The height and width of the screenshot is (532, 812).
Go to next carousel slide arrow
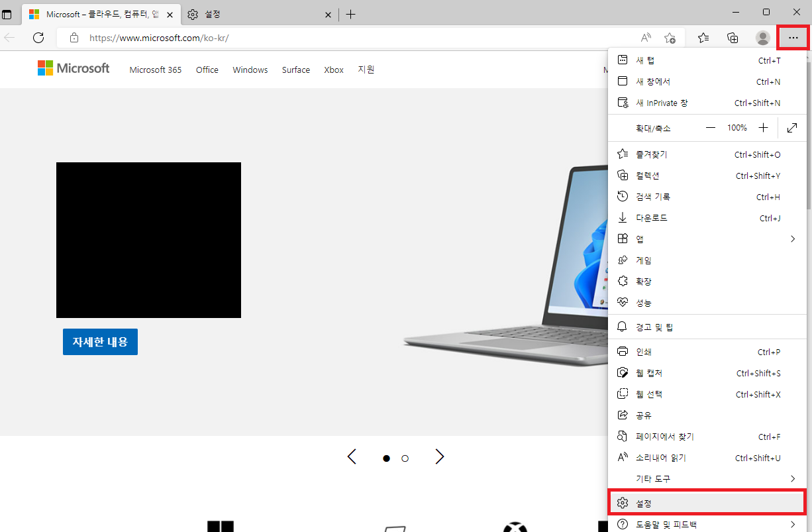point(439,456)
